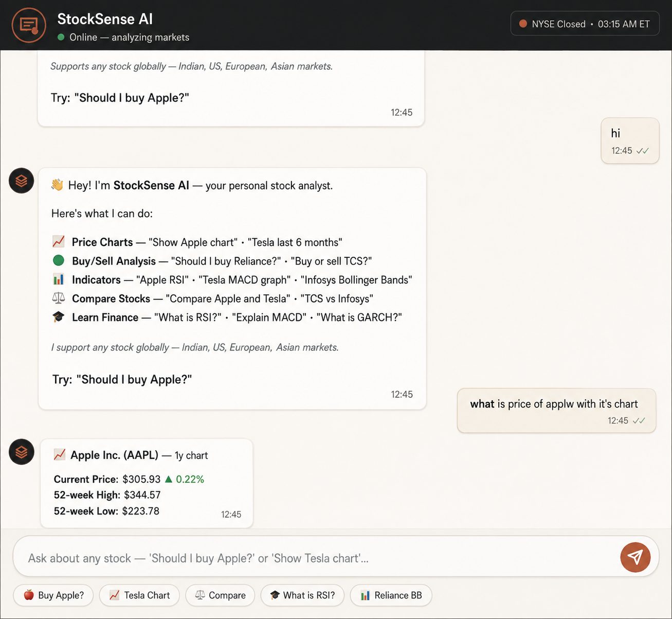The height and width of the screenshot is (619, 672).
Task: Click 'I support any stock globally' italic note
Action: click(x=195, y=347)
